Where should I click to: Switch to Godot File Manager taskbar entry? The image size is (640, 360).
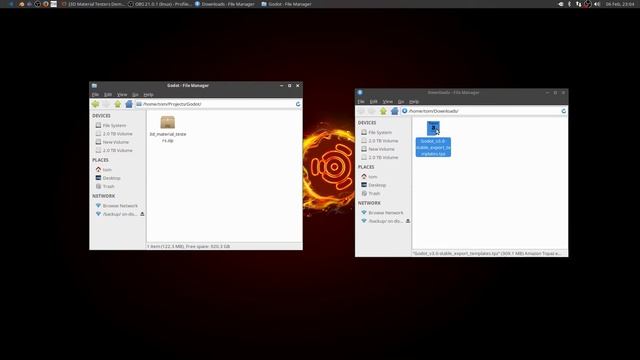(287, 4)
